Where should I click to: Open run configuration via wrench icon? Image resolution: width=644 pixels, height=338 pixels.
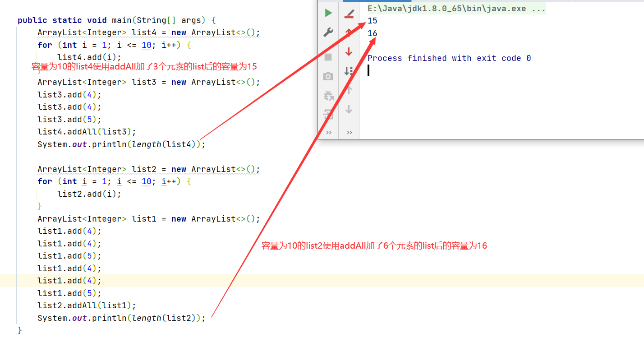tap(328, 32)
